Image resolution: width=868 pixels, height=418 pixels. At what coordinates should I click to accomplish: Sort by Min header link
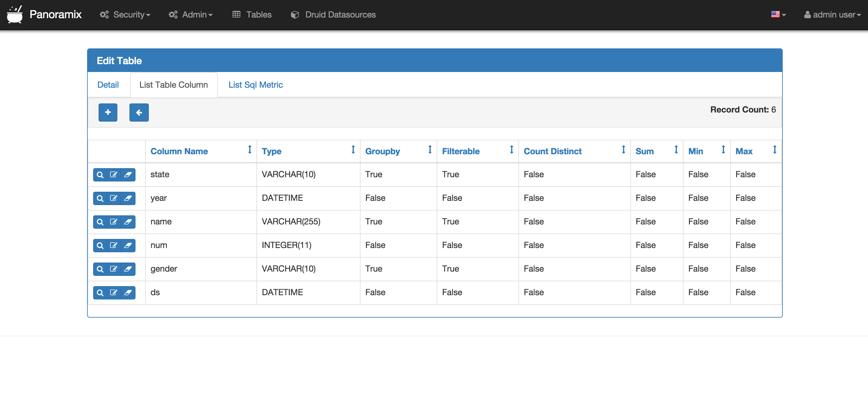[696, 151]
